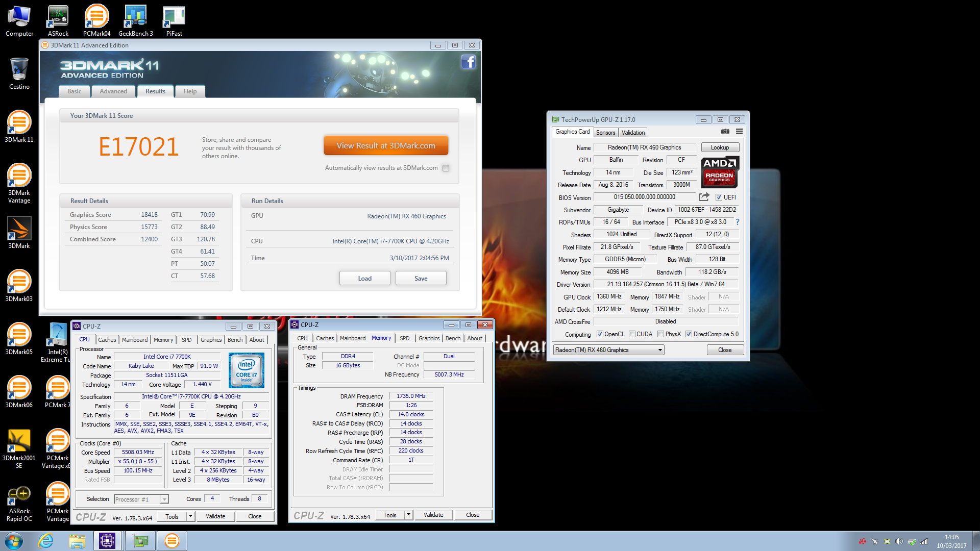Open Internet Explorer from taskbar
This screenshot has height=551, width=980.
pos(46,541)
